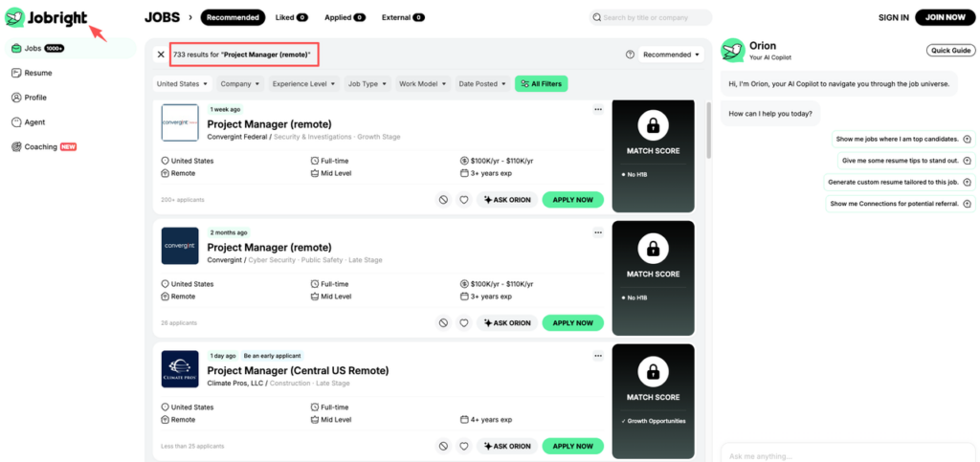Open the Job Type filter dropdown

(367, 83)
